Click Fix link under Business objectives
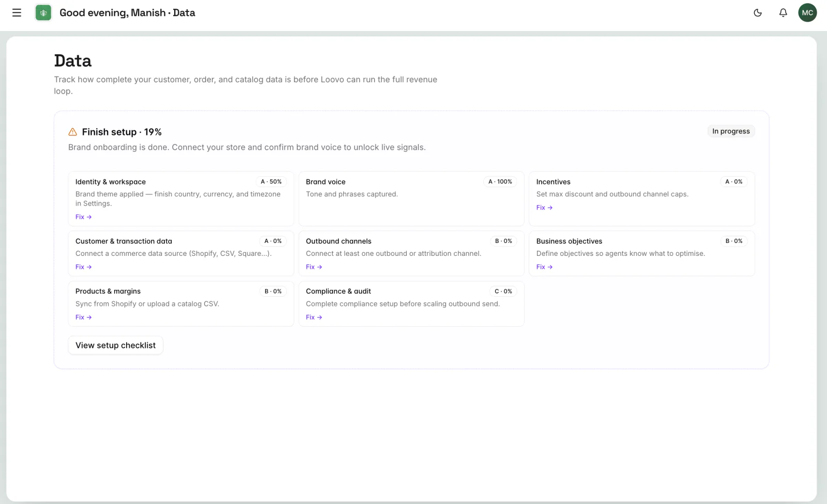 point(544,267)
